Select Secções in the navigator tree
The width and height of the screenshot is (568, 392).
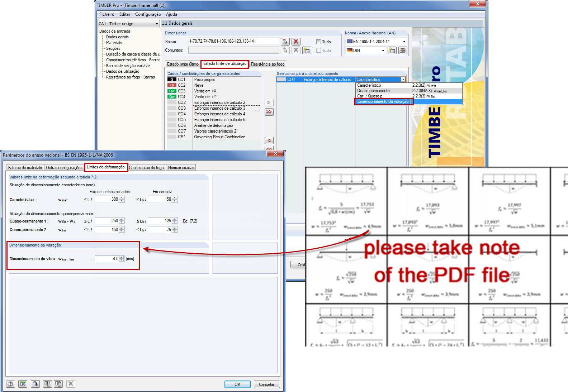(x=113, y=48)
